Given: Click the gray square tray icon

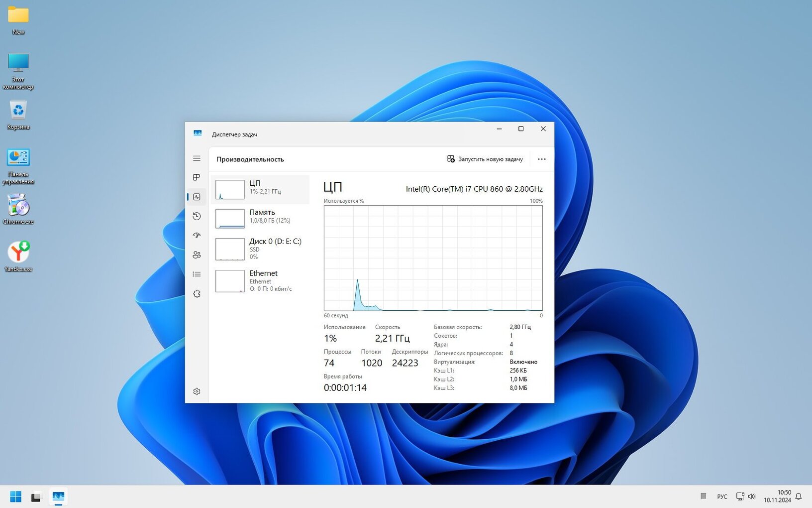Looking at the screenshot, I should point(704,496).
